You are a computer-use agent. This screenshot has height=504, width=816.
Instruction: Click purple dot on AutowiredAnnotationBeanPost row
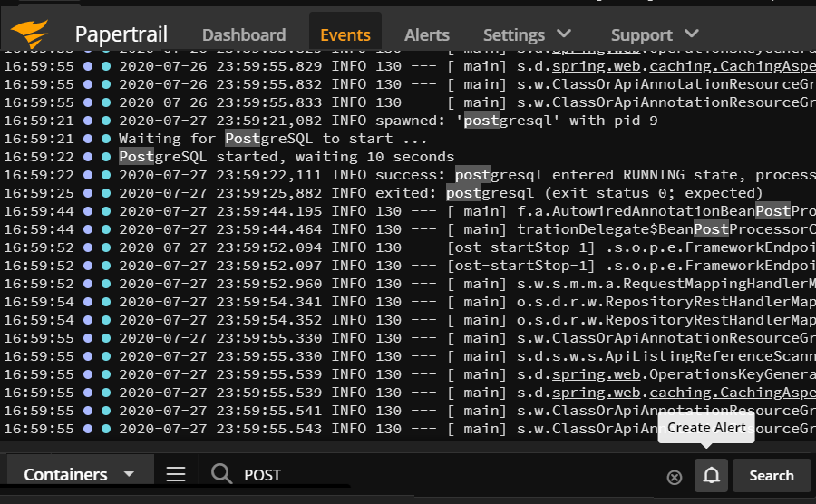[88, 212]
